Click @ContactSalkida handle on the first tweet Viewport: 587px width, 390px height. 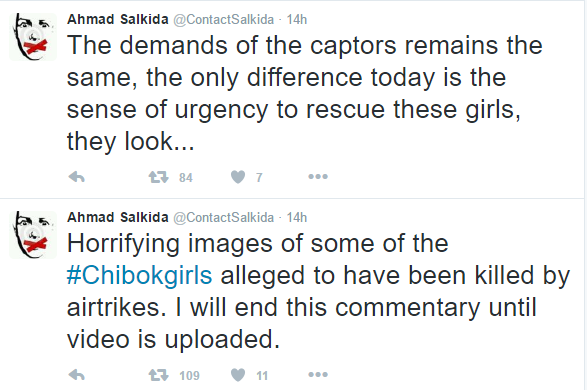coord(223,19)
